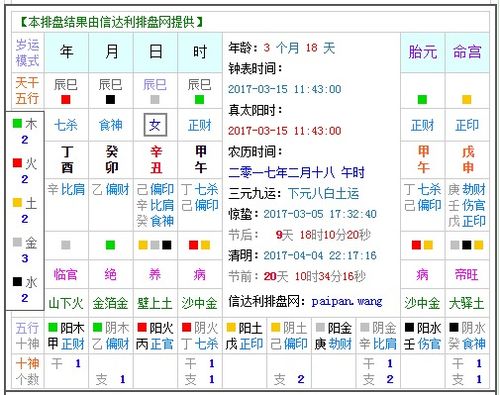Click the yellow swatch beside 阳土
The image size is (500, 395).
(231, 327)
